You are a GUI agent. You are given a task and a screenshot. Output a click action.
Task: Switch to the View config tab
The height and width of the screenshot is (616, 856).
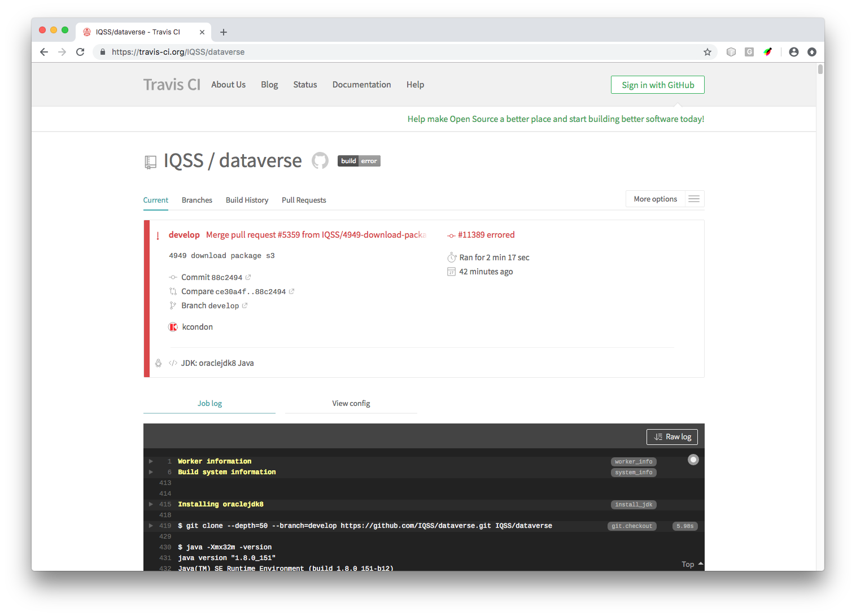tap(351, 403)
